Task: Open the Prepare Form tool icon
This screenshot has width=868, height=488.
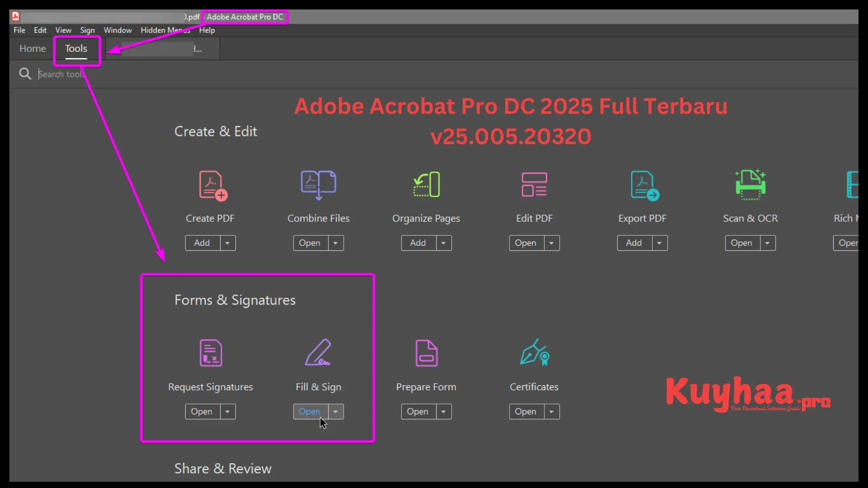Action: point(425,353)
